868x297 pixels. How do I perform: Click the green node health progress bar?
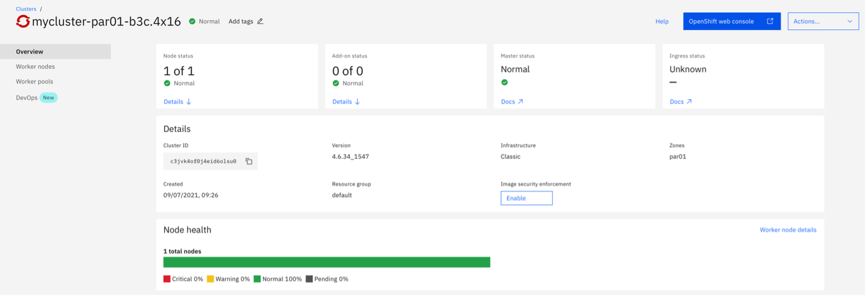point(327,262)
